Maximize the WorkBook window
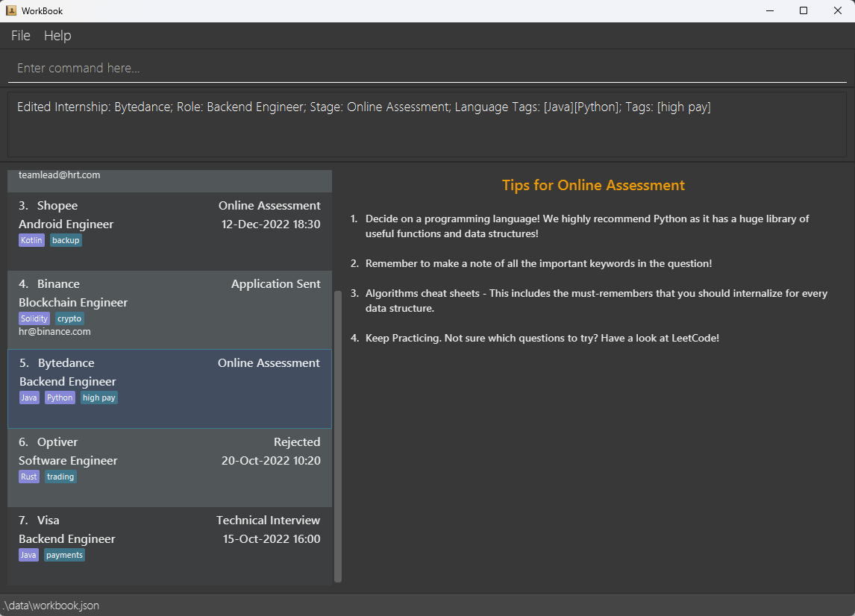This screenshot has width=855, height=616. click(804, 11)
